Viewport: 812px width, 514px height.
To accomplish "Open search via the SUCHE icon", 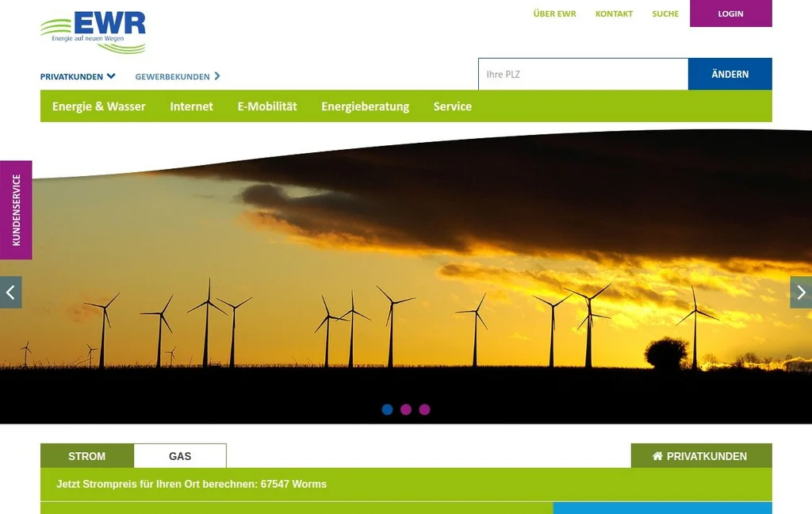I will 665,13.
